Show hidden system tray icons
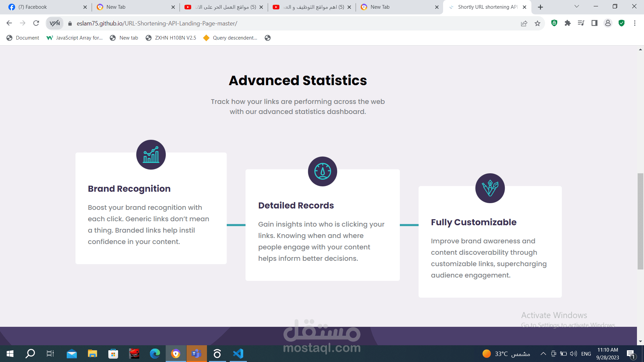 (543, 354)
